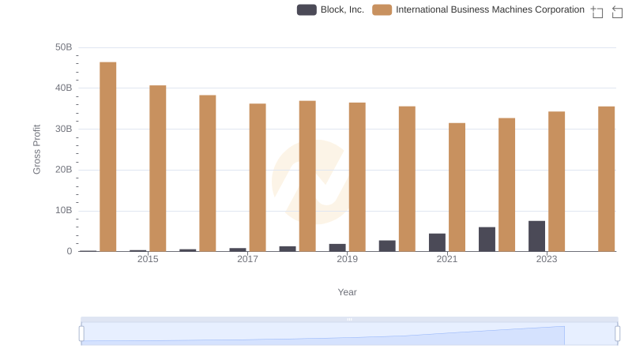Select the IBM bar for 2023

(557, 182)
